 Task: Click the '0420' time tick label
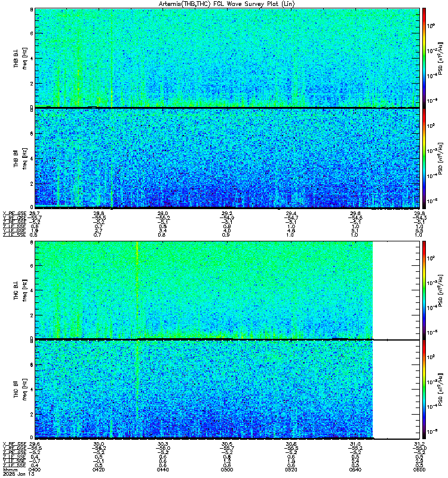click(99, 470)
